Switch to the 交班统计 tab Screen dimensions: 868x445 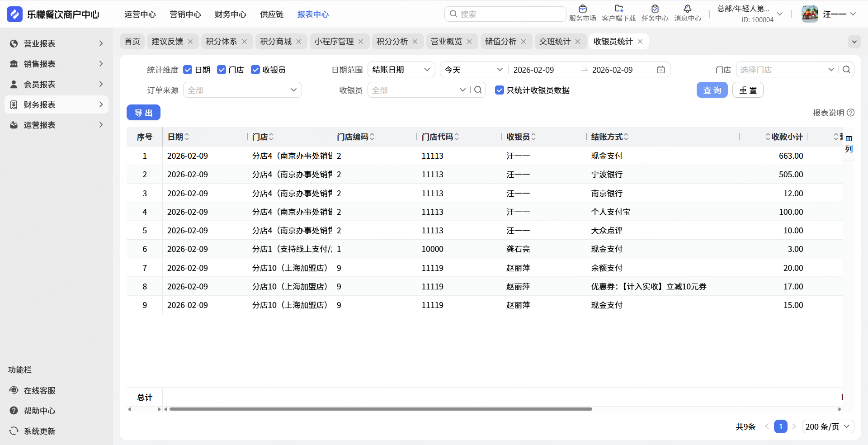pyautogui.click(x=555, y=42)
